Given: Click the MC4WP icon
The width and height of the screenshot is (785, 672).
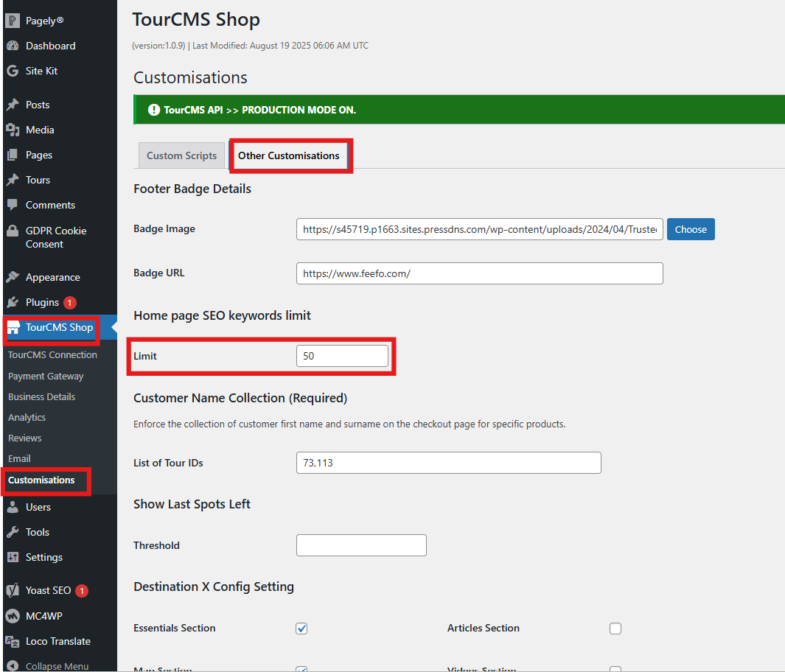Looking at the screenshot, I should click(13, 616).
